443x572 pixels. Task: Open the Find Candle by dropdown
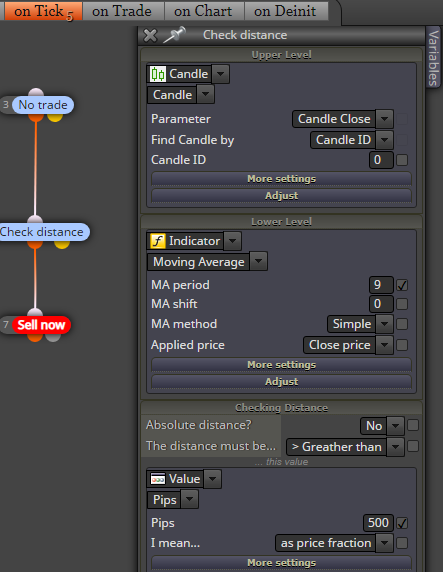(x=384, y=139)
